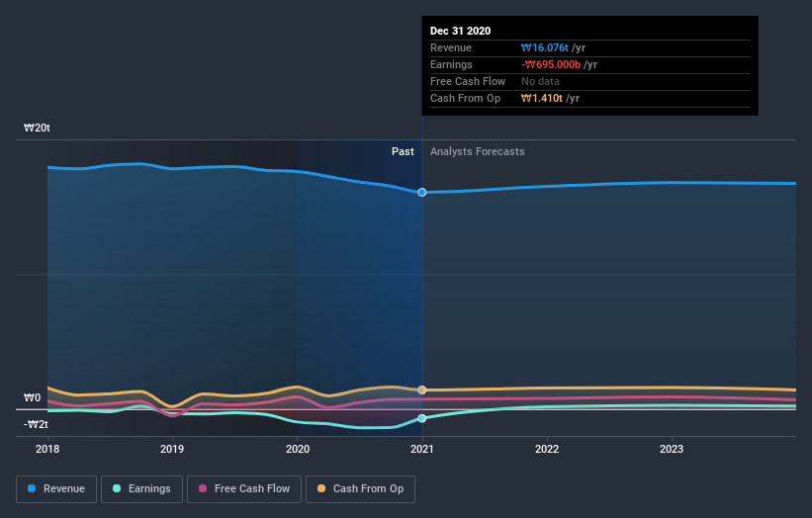This screenshot has height=518, width=812.
Task: Click the Revenue row label in tooltip
Action: click(x=451, y=47)
